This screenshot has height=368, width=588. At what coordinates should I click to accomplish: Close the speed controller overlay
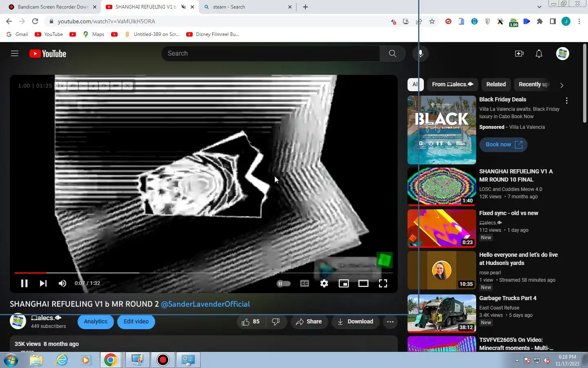127,86
